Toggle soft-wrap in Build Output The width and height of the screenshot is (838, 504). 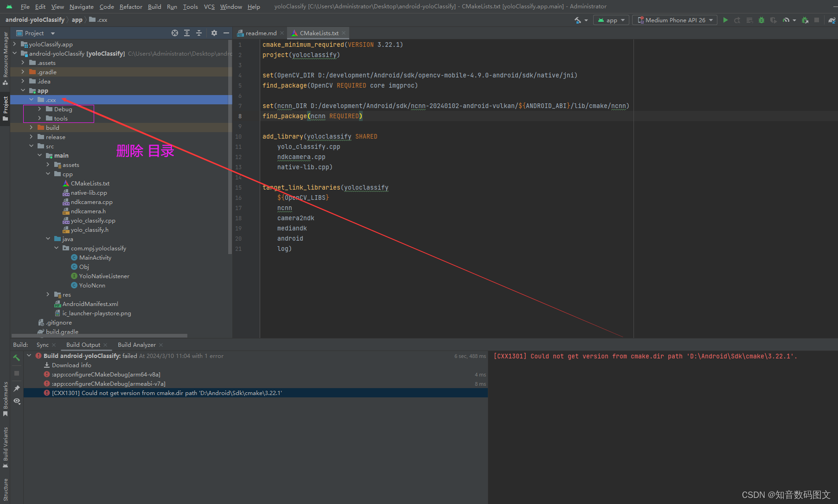click(x=17, y=402)
